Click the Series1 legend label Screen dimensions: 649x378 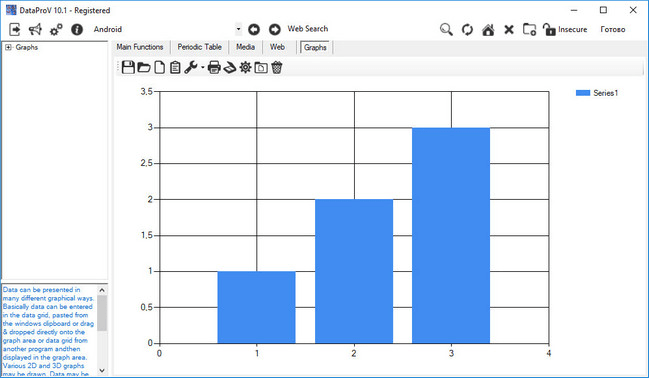click(x=605, y=93)
